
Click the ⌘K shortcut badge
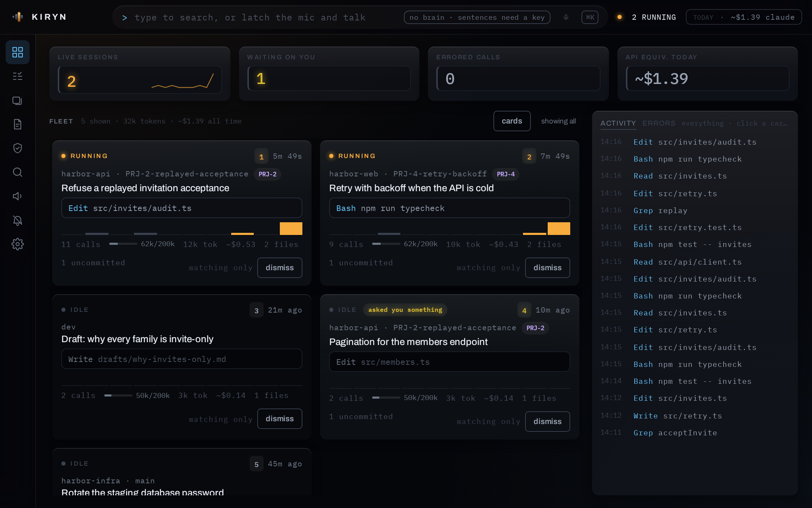click(590, 17)
